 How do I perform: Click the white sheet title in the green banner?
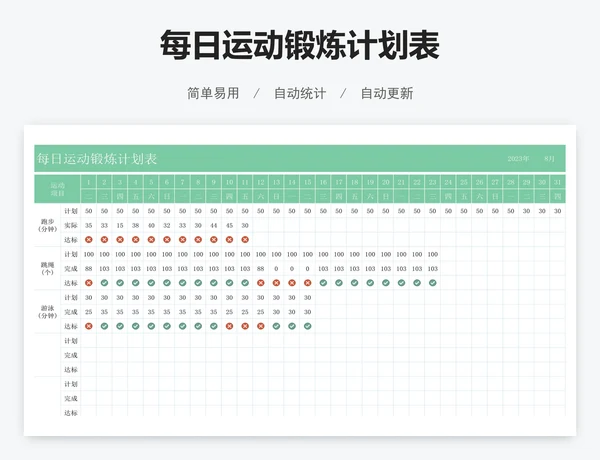coord(97,158)
